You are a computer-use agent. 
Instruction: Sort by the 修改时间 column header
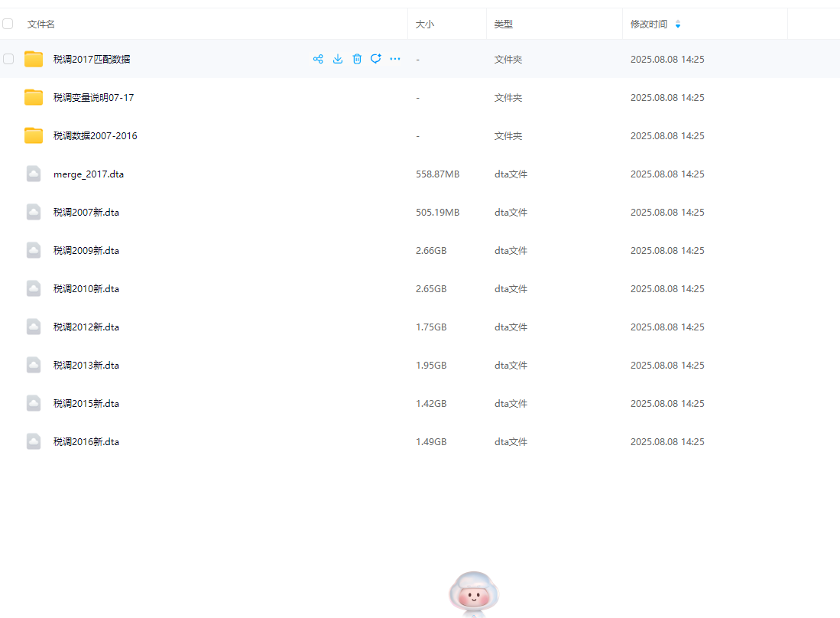coord(649,24)
